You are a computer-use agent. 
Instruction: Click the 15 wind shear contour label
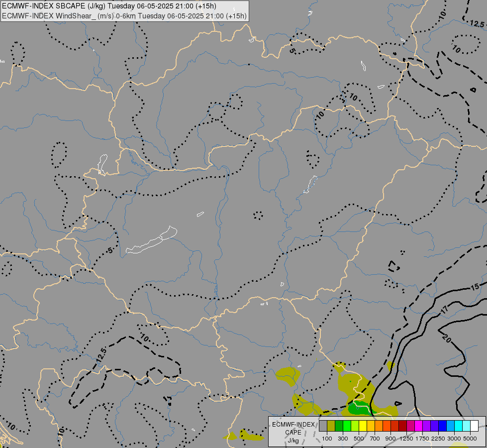(x=475, y=287)
